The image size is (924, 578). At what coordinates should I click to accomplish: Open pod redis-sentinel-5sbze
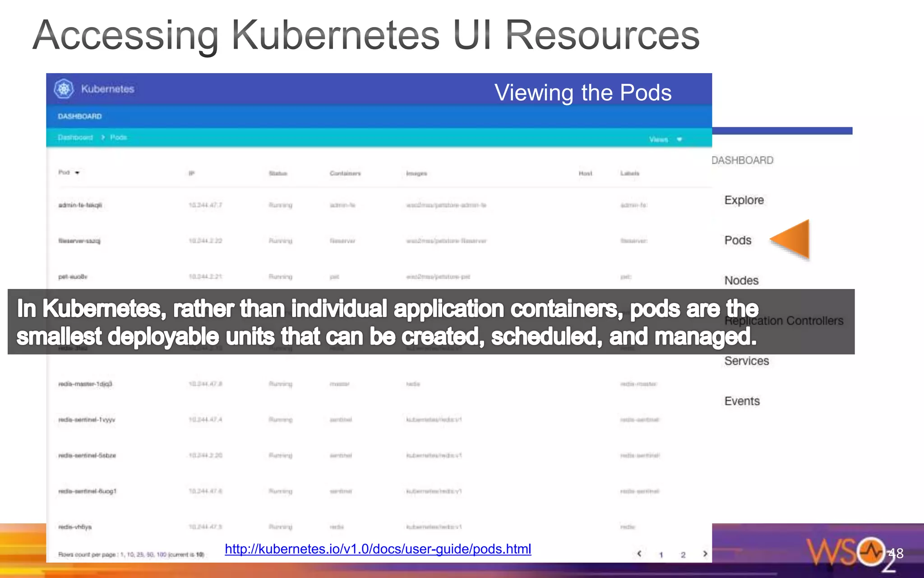(x=87, y=456)
